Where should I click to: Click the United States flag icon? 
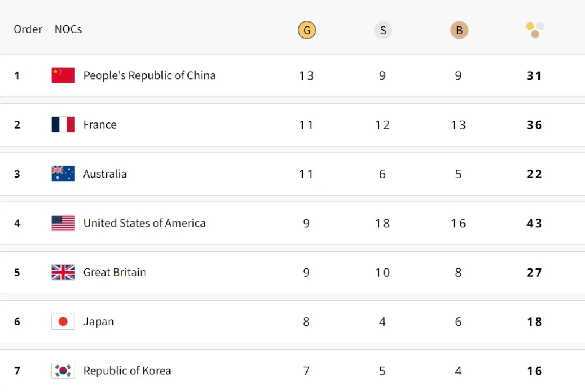click(63, 223)
